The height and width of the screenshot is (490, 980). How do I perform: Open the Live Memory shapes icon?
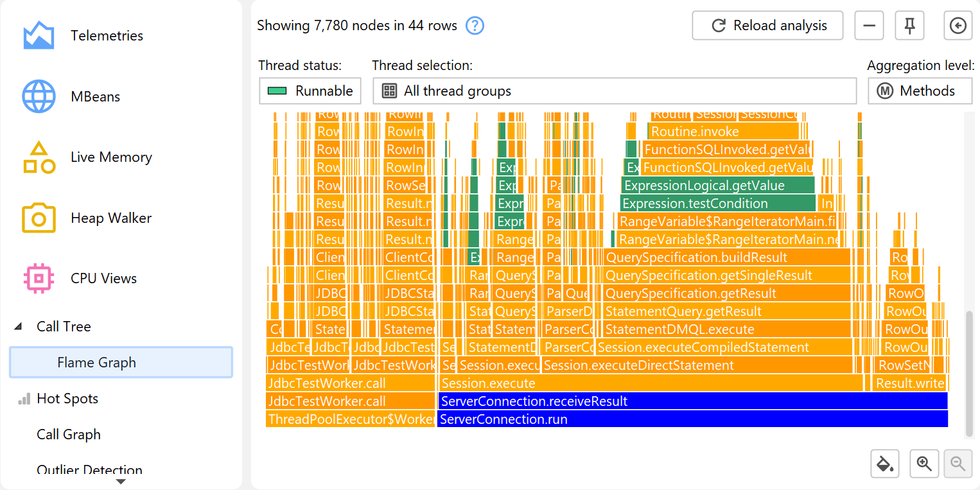(39, 157)
